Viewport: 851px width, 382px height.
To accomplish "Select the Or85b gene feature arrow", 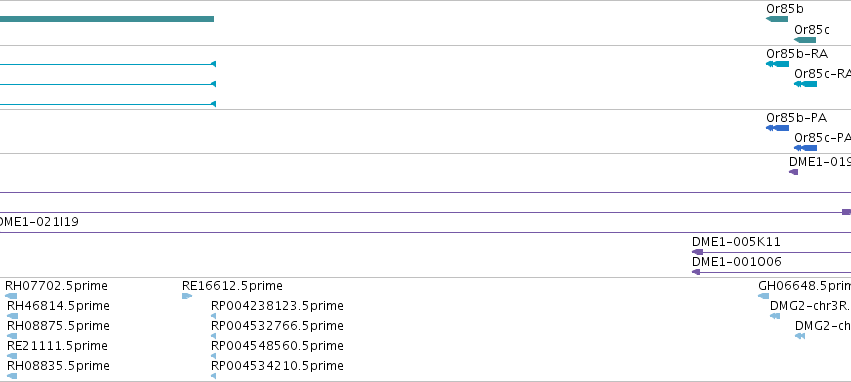I will pos(777,19).
